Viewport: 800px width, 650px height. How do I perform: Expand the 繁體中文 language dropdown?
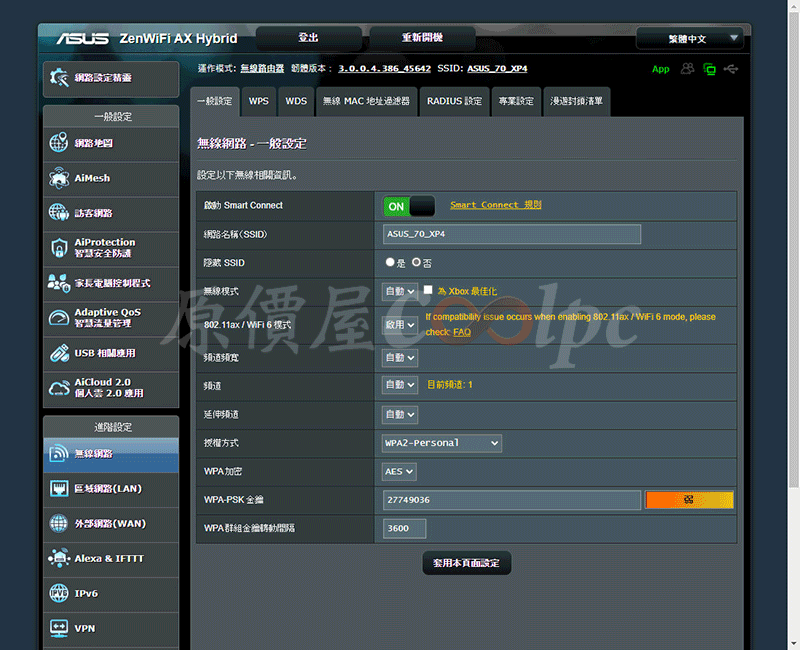tap(704, 39)
